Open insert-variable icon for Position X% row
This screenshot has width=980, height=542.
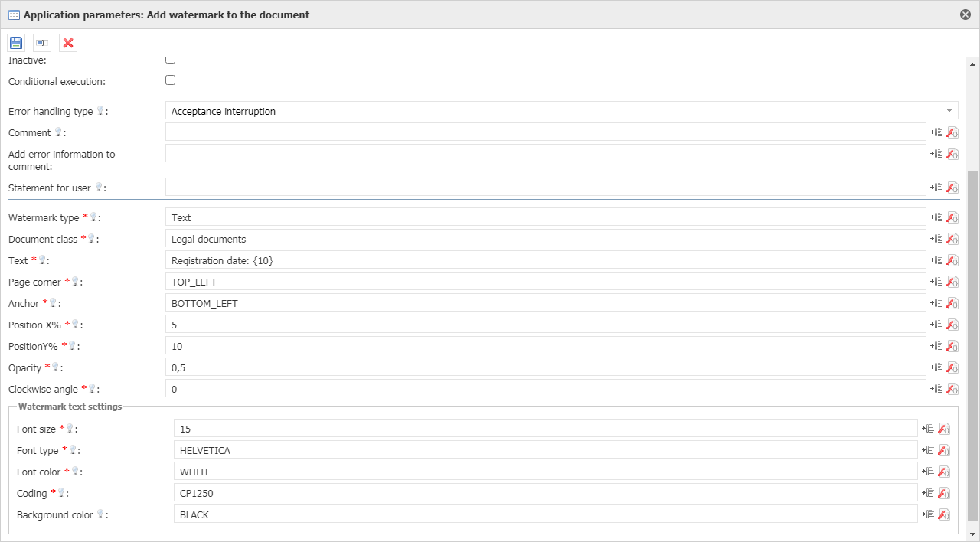936,325
